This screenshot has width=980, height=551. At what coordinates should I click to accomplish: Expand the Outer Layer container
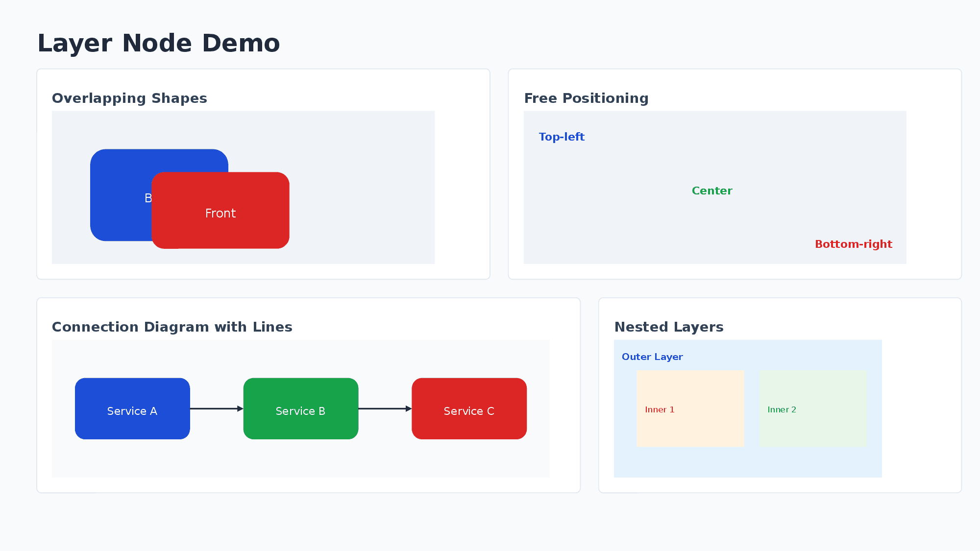652,357
